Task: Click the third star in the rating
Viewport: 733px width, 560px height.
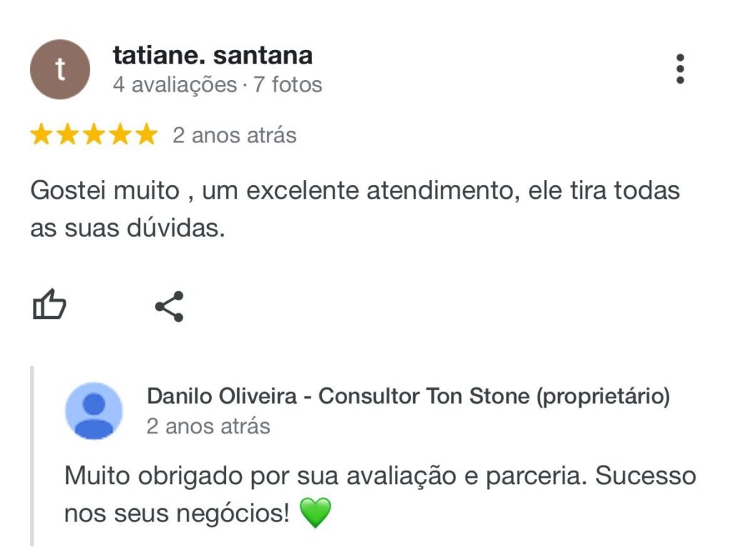Action: point(94,134)
